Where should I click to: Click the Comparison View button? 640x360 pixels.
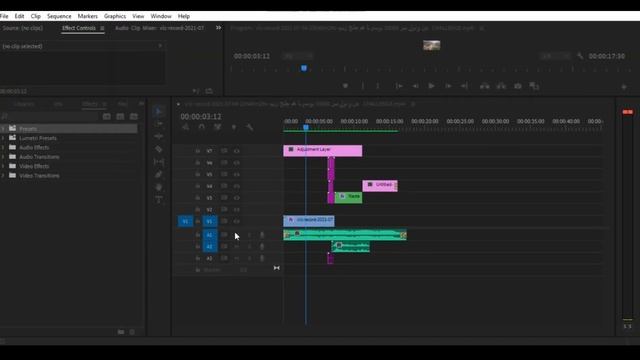click(534, 86)
